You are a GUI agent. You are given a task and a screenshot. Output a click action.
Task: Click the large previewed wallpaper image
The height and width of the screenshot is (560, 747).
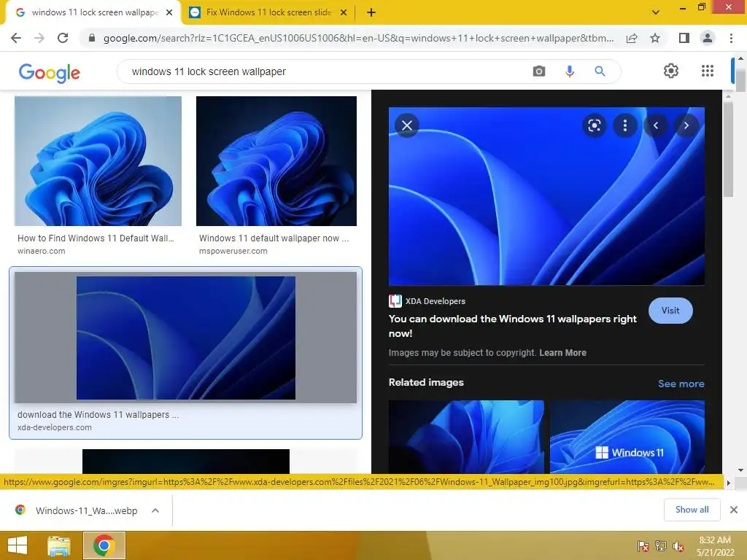tap(546, 196)
